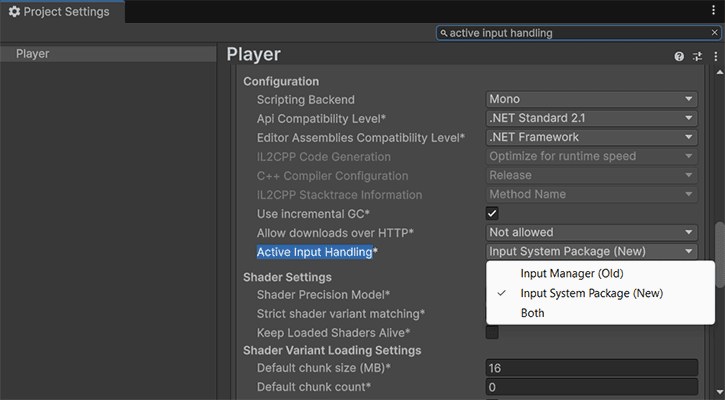The width and height of the screenshot is (725, 400).
Task: Choose Input Manager (Old) option
Action: point(572,273)
